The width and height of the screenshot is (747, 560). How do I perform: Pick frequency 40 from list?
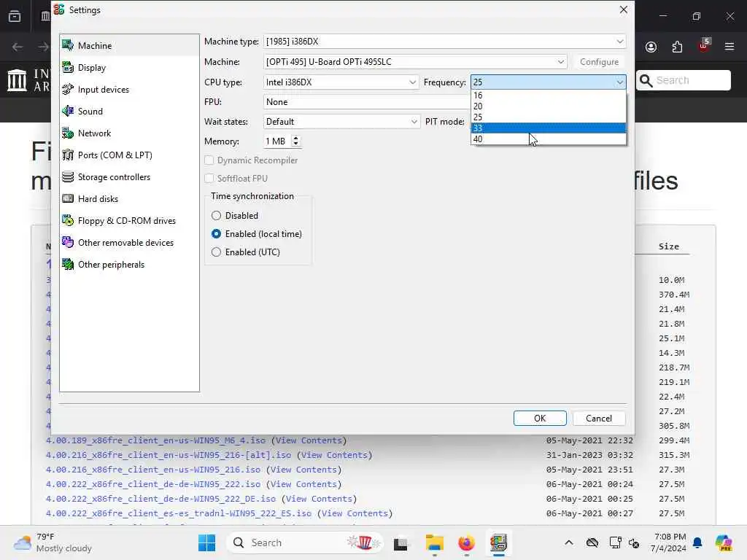[548, 139]
